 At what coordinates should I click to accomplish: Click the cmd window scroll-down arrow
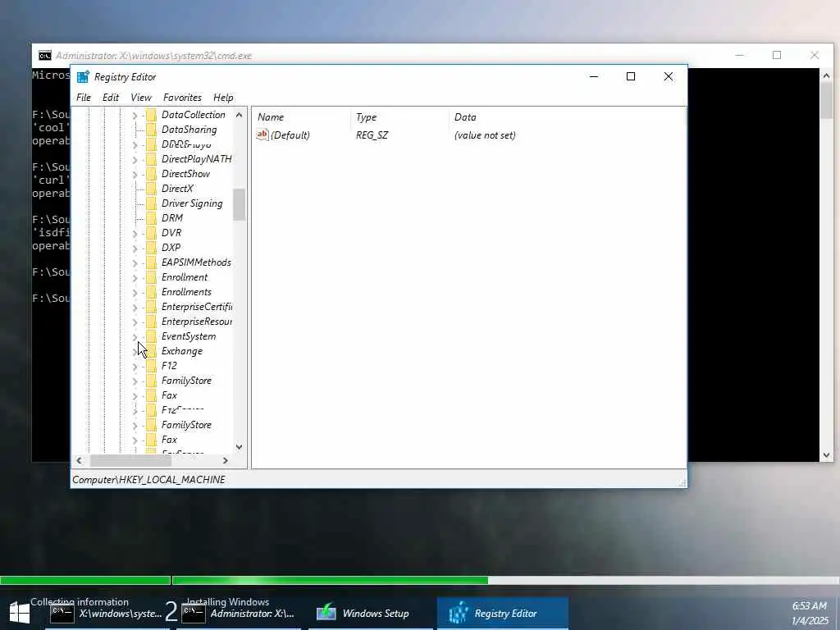coord(826,455)
